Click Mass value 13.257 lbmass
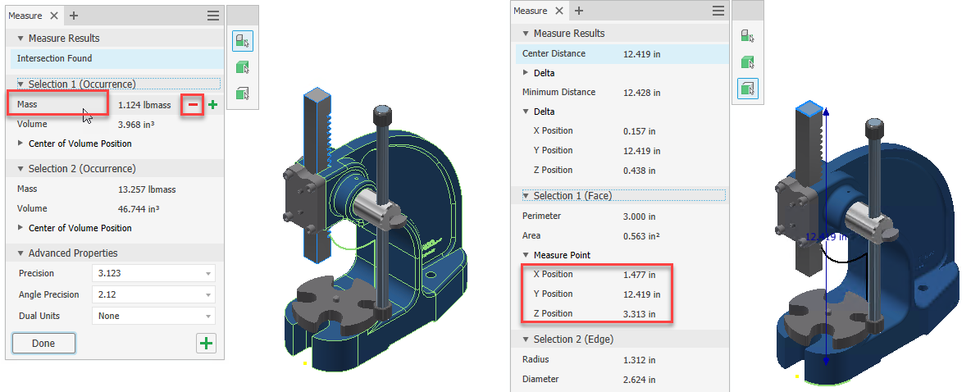Viewport: 980px width, 392px height. coord(147,189)
